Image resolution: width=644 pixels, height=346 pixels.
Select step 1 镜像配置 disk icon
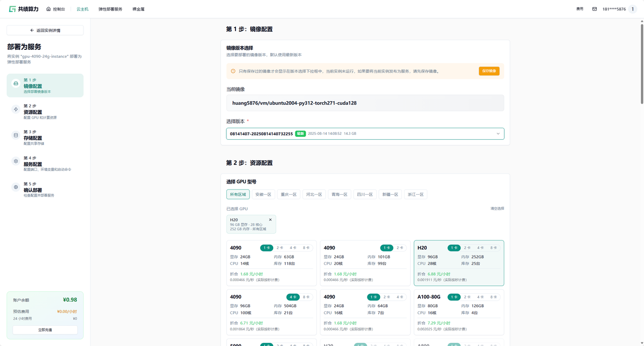tap(16, 83)
